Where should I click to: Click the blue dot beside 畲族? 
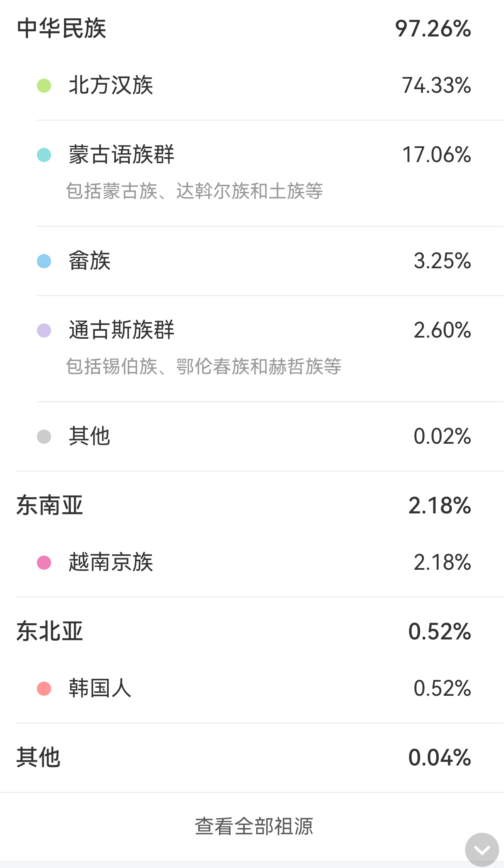pyautogui.click(x=44, y=261)
